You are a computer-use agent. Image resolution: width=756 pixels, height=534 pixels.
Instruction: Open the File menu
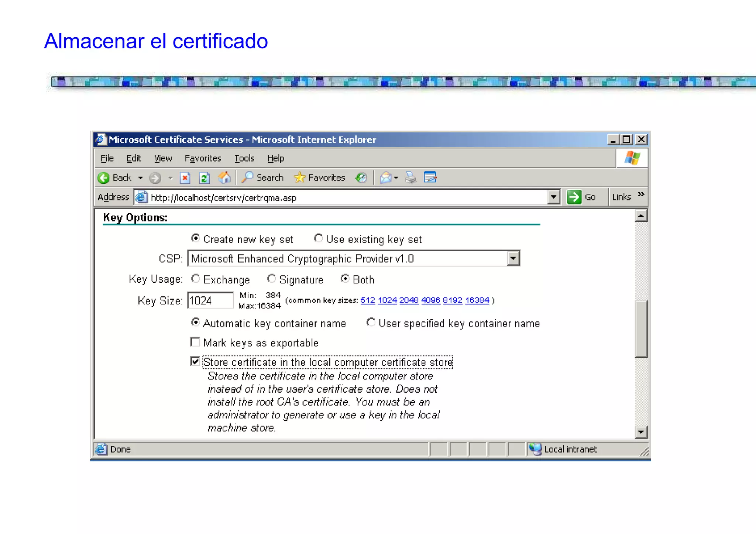(107, 158)
